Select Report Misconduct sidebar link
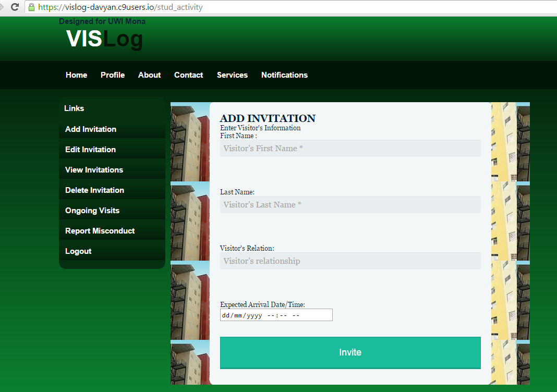This screenshot has height=392, width=557. click(x=112, y=231)
